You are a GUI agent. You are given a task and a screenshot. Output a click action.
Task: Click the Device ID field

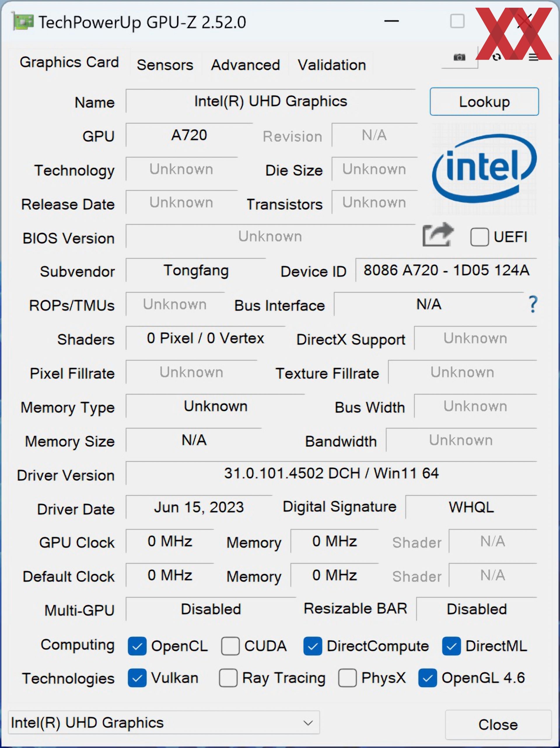(x=446, y=270)
